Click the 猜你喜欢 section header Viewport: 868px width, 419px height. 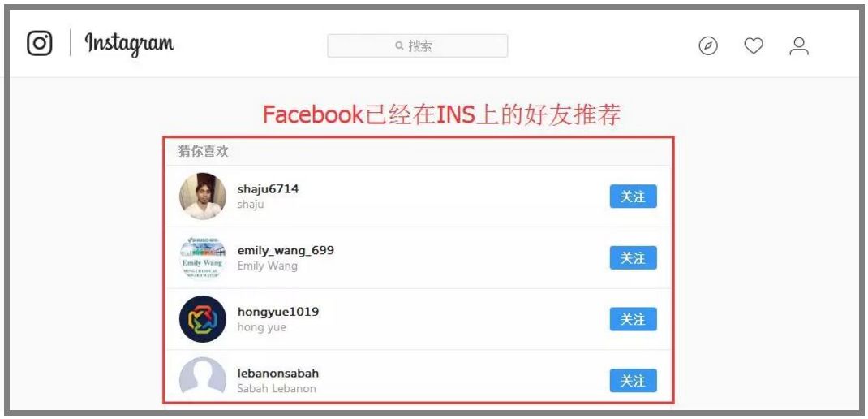click(x=203, y=151)
